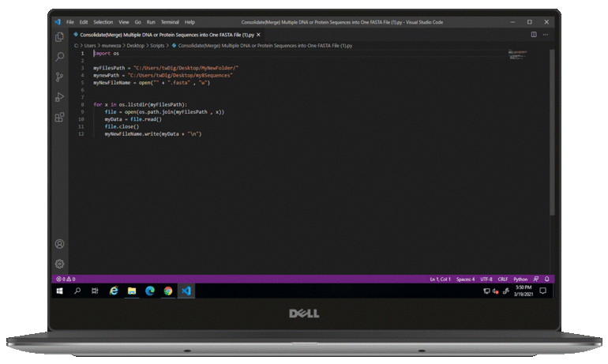Open the notifications bell in status bar

[x=546, y=279]
